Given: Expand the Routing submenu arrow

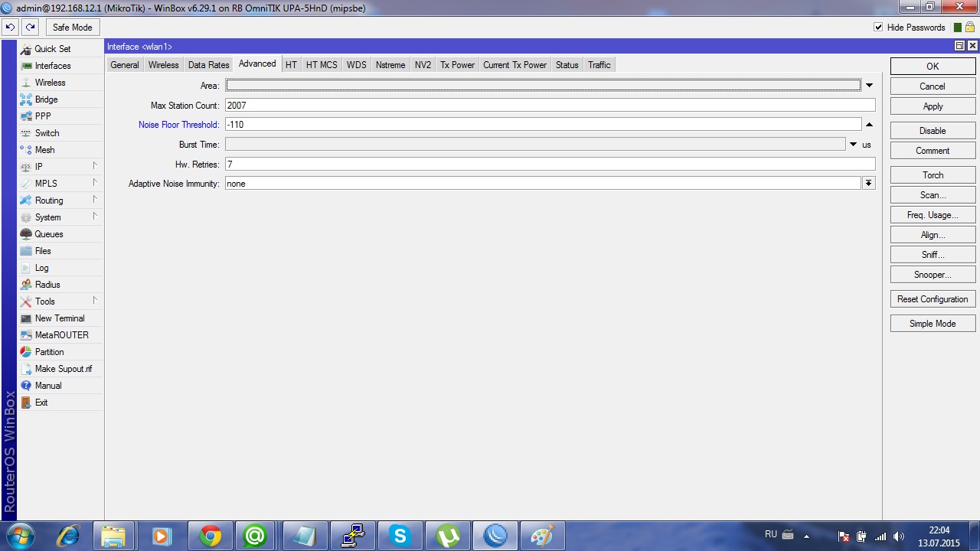Looking at the screenshot, I should click(95, 200).
